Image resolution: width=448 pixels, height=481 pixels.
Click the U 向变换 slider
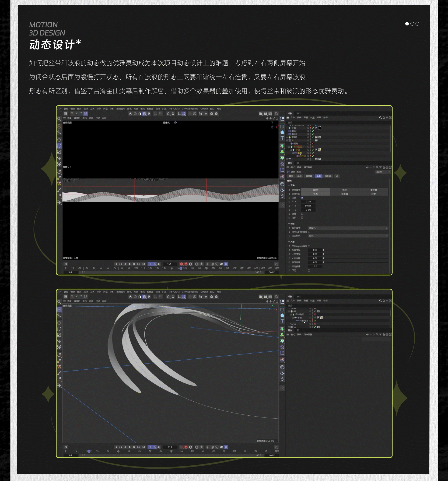click(x=355, y=254)
